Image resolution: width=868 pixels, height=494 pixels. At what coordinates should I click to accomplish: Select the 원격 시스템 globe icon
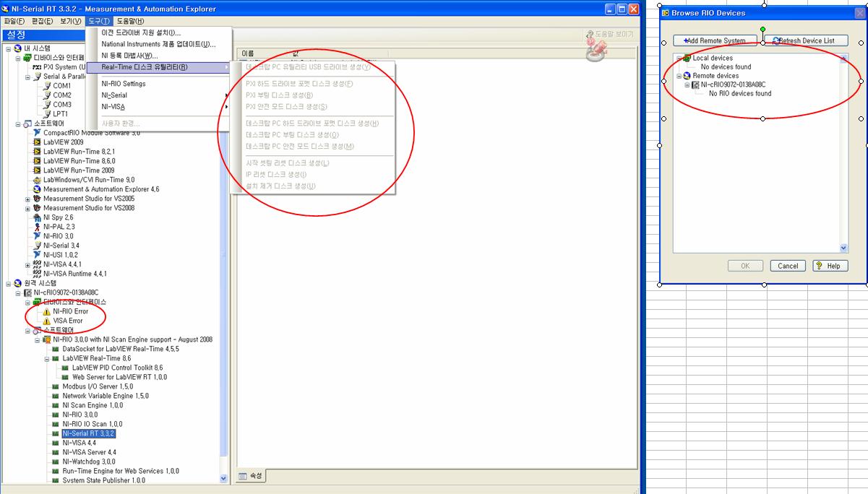(x=17, y=283)
